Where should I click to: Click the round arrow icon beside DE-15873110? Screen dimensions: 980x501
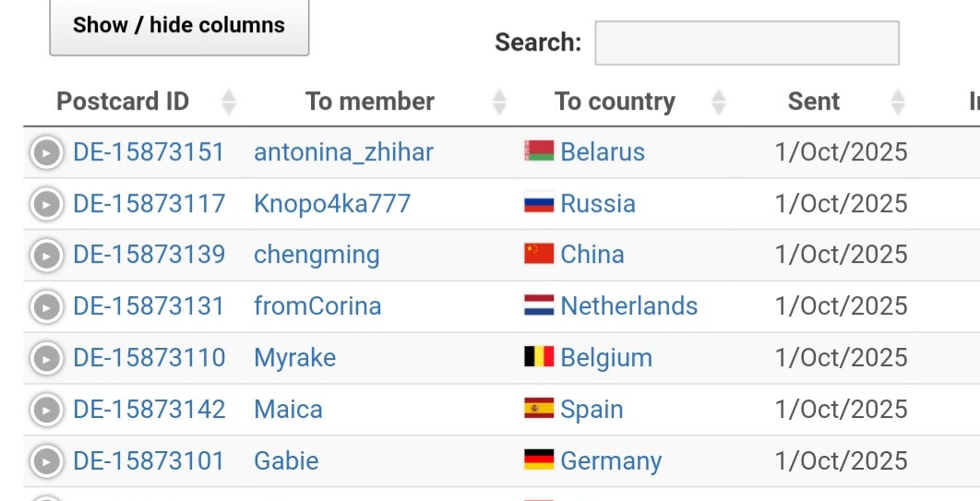point(46,359)
